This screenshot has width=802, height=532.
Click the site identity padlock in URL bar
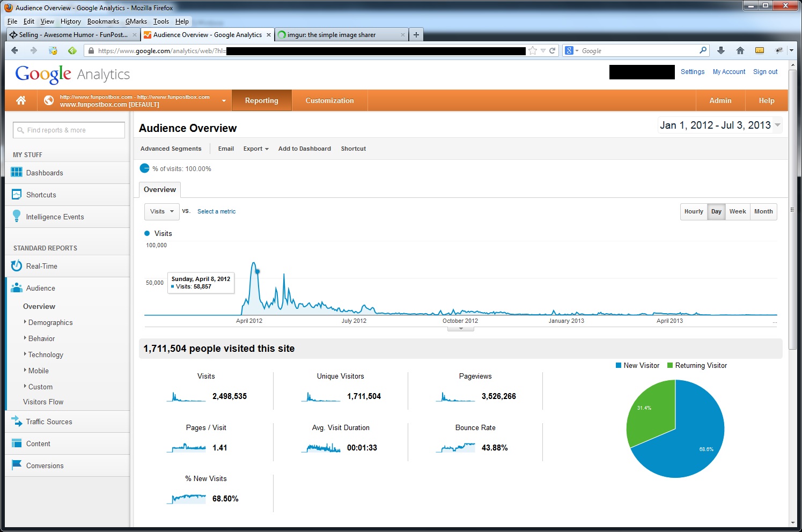coord(91,51)
